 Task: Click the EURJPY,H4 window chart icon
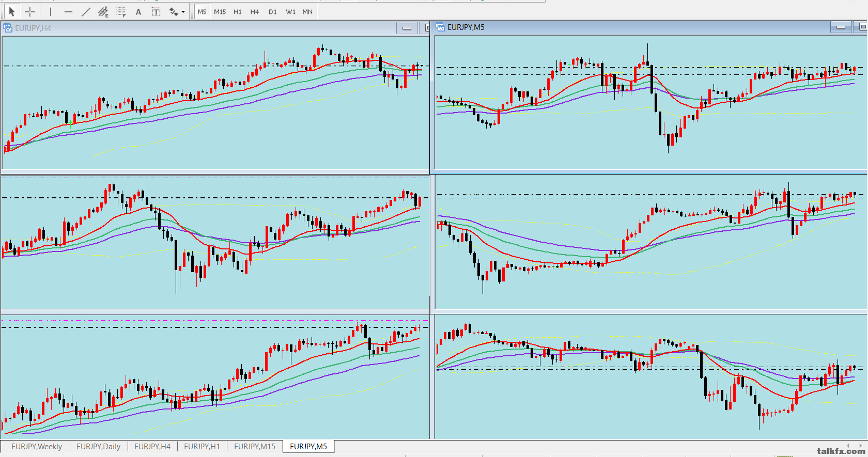(x=8, y=28)
